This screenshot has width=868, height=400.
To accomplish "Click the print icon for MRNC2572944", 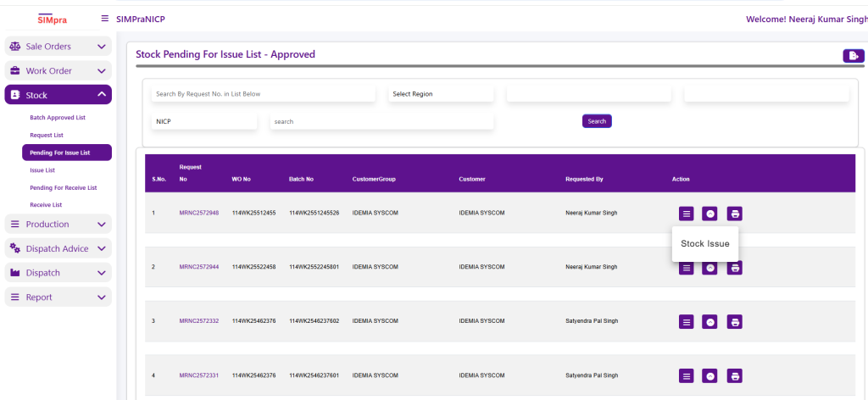I will click(735, 268).
